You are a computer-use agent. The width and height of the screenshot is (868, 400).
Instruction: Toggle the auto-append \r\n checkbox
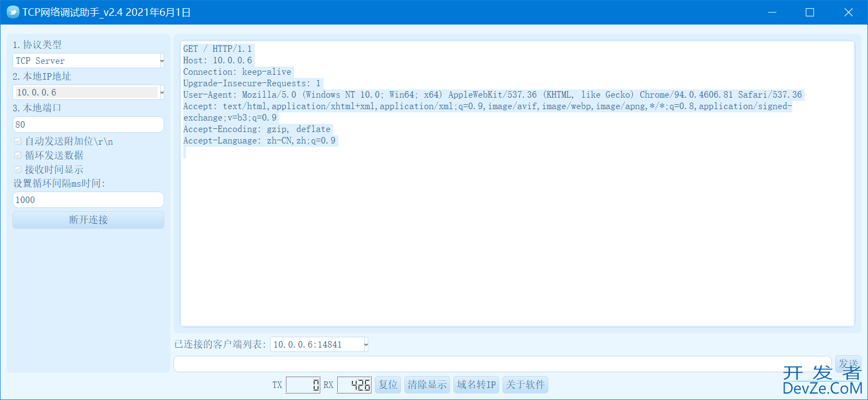coord(18,141)
